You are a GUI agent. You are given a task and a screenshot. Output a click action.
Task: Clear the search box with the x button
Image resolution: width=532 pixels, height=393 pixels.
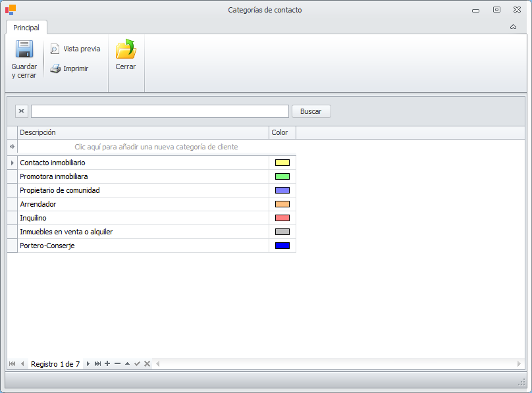click(x=21, y=111)
